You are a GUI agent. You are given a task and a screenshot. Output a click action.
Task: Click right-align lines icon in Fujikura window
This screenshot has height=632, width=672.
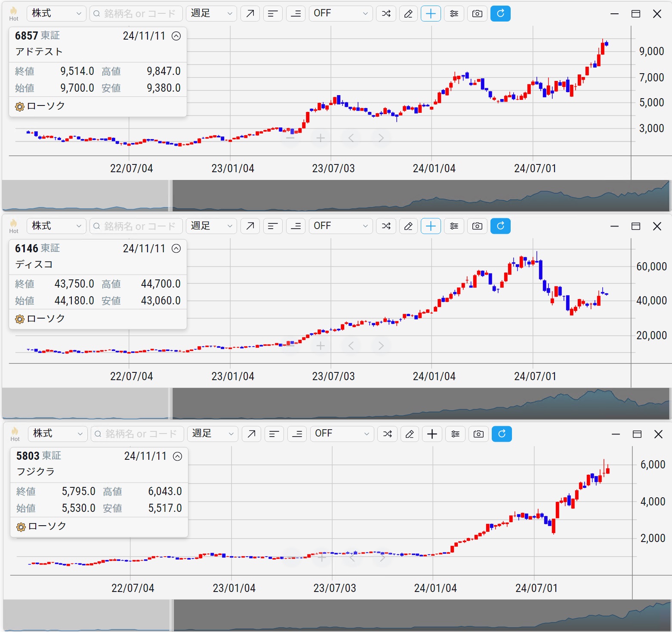point(297,434)
